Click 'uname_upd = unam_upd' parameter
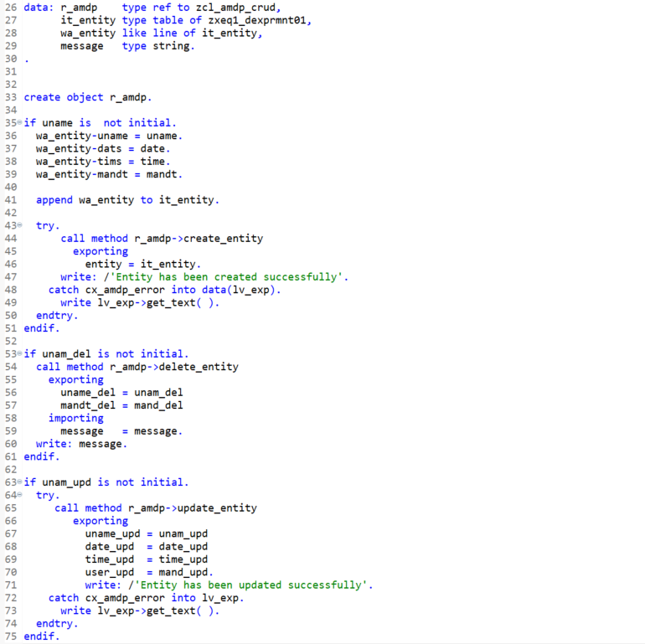This screenshot has height=644, width=645. pyautogui.click(x=147, y=533)
